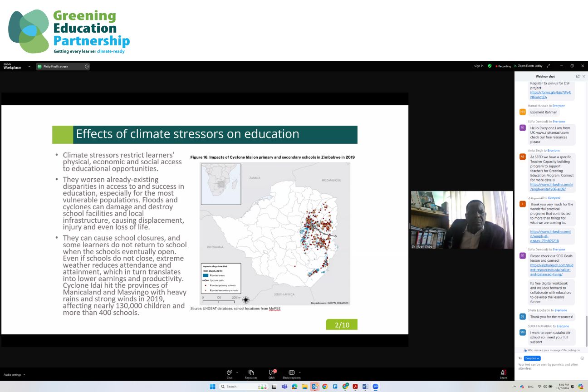Image resolution: width=588 pixels, height=392 pixels.
Task: Open the emoji picker in chat
Action: tap(582, 358)
